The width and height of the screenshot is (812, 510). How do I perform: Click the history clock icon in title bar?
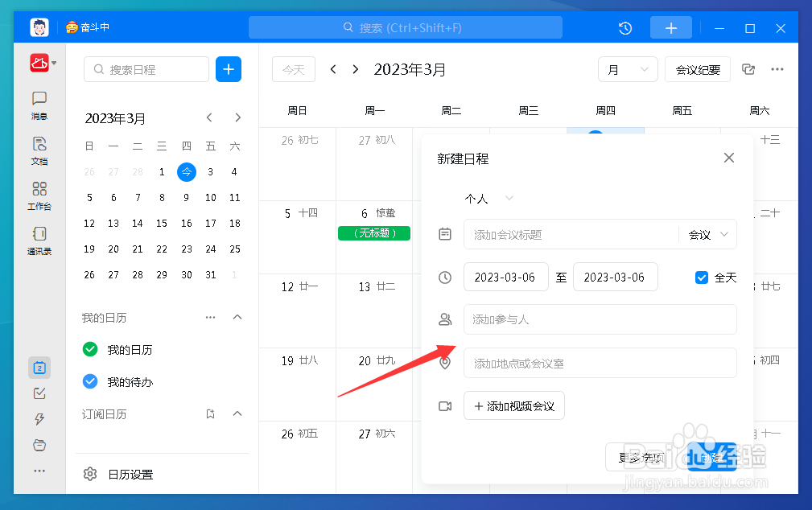[625, 28]
